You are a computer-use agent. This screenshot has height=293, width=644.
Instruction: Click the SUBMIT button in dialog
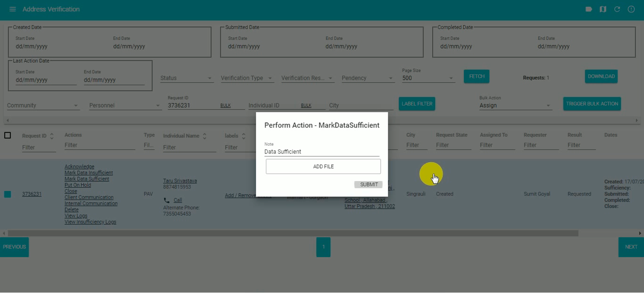point(368,185)
